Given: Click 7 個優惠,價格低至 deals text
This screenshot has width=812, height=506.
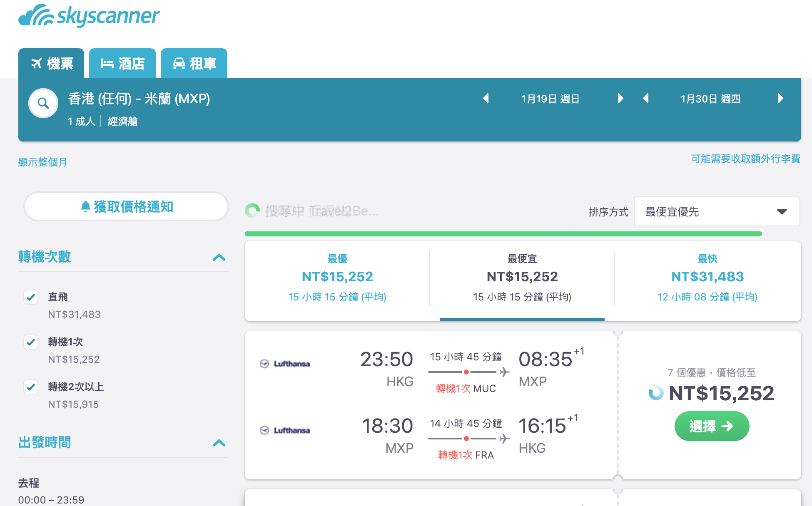Looking at the screenshot, I should point(712,372).
